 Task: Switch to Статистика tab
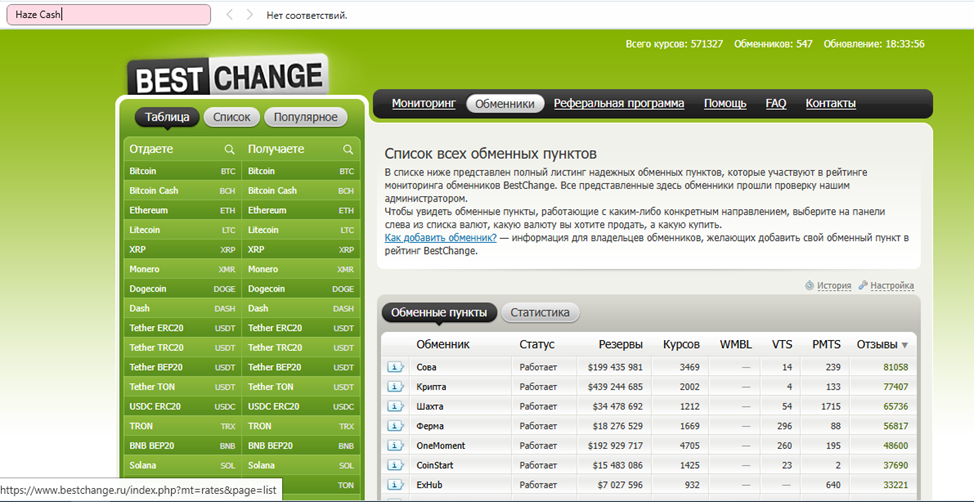pyautogui.click(x=540, y=313)
